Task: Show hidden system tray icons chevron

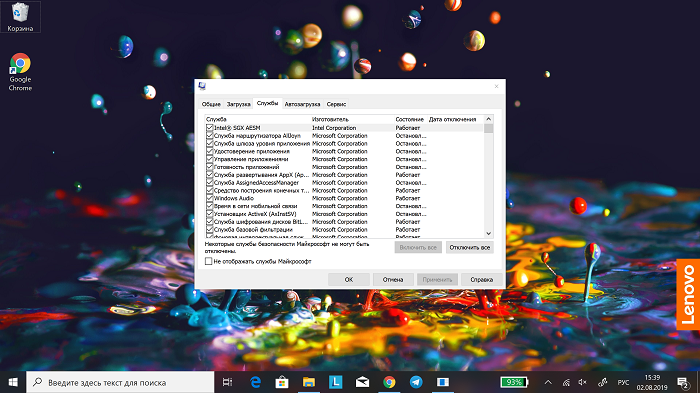Action: (548, 382)
